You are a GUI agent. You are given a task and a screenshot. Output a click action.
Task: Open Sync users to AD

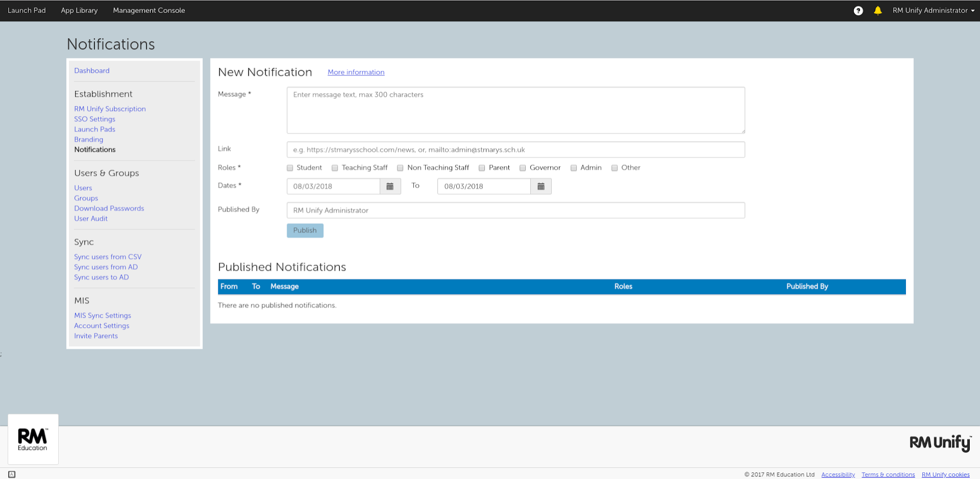pyautogui.click(x=101, y=277)
